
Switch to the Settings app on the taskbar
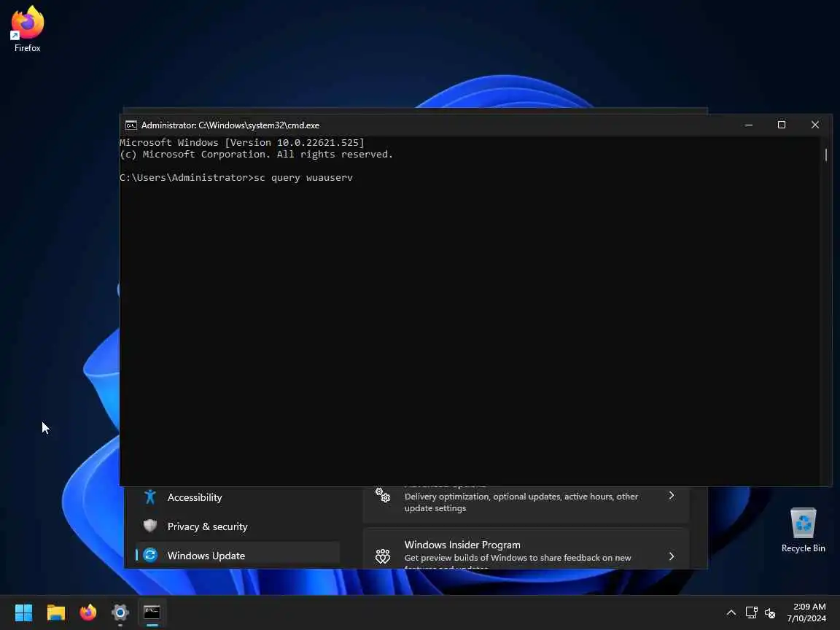click(120, 612)
